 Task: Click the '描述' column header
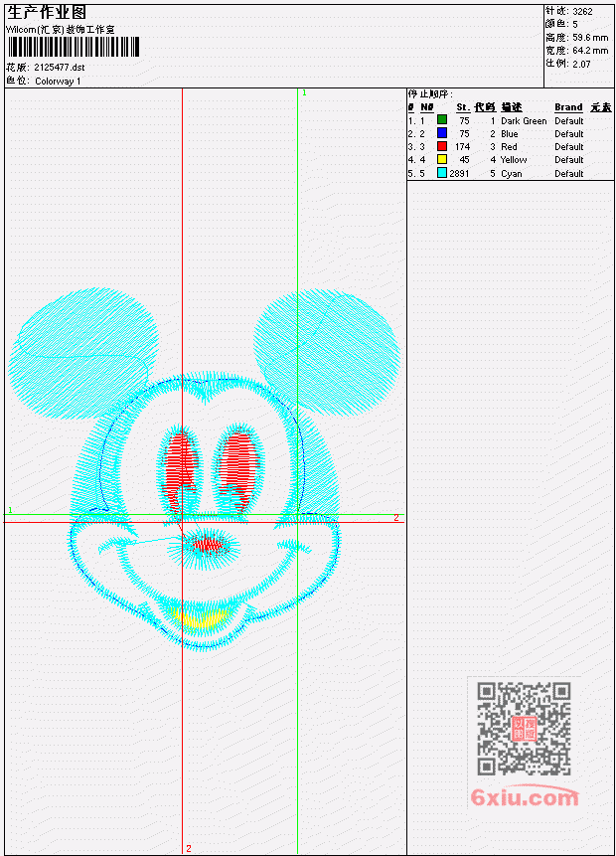pyautogui.click(x=512, y=107)
